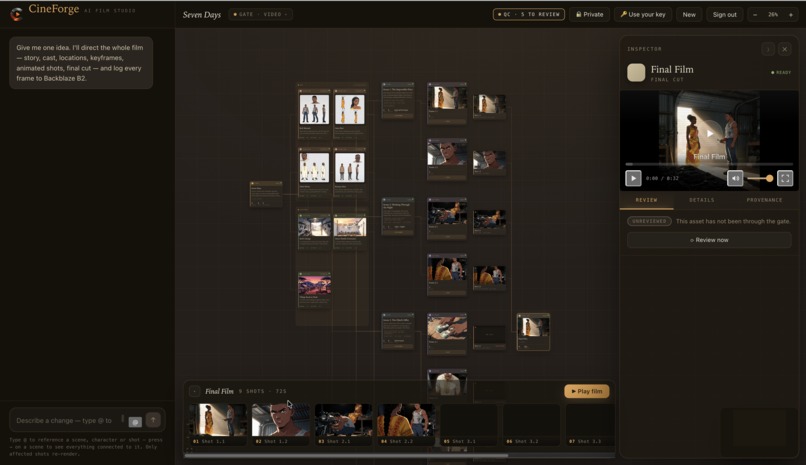Zoom out the canvas with minus
Screen dimensions: 806x465
pyautogui.click(x=755, y=14)
